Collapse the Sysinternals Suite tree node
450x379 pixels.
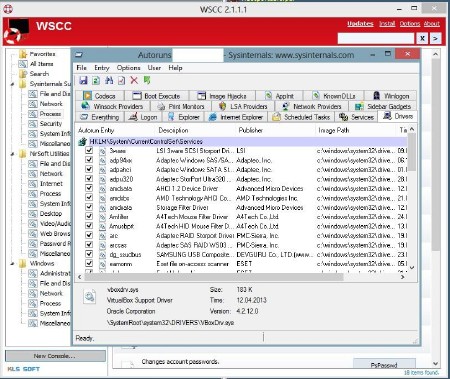(12, 84)
